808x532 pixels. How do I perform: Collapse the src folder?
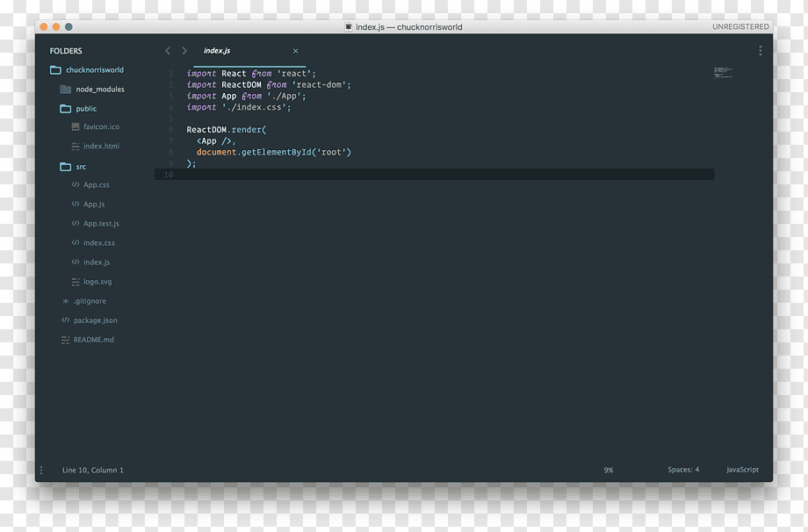pyautogui.click(x=81, y=167)
